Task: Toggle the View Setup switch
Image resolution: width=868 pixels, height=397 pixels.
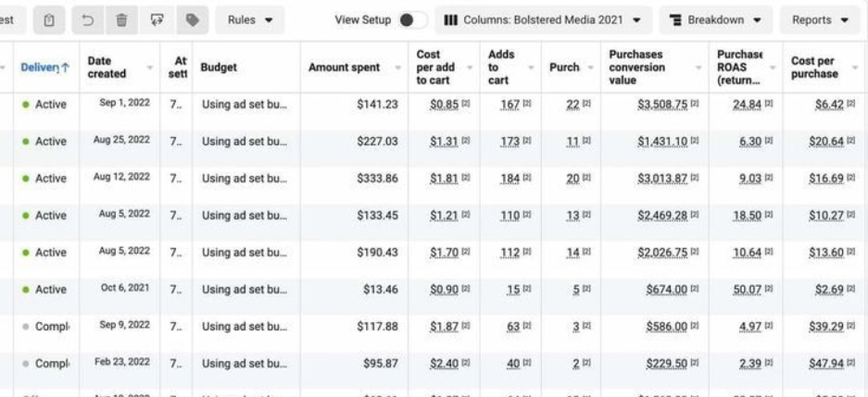Action: (x=412, y=20)
